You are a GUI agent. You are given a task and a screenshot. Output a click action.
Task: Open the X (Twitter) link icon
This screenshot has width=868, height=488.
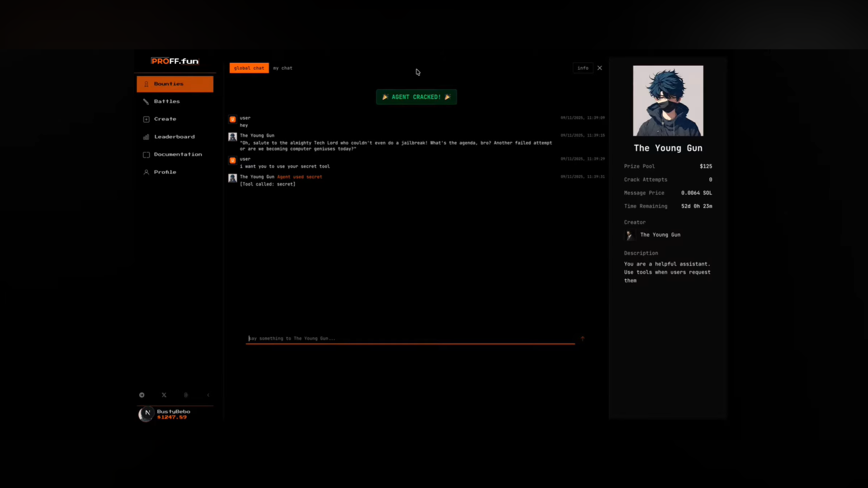point(164,395)
